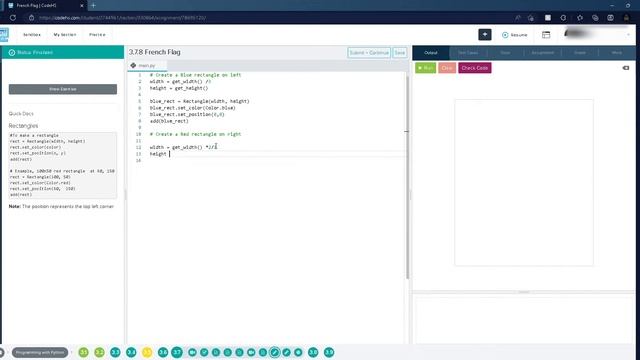Click the editor vertical scrollbar
The width and height of the screenshot is (640, 360).
(407, 178)
